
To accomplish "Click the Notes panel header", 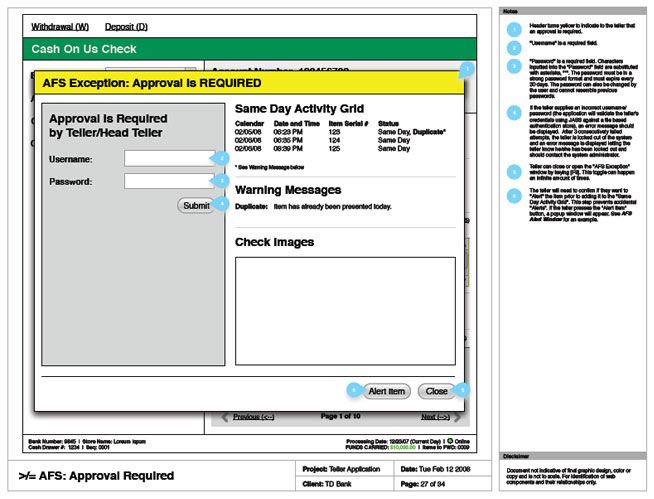I will coord(573,11).
